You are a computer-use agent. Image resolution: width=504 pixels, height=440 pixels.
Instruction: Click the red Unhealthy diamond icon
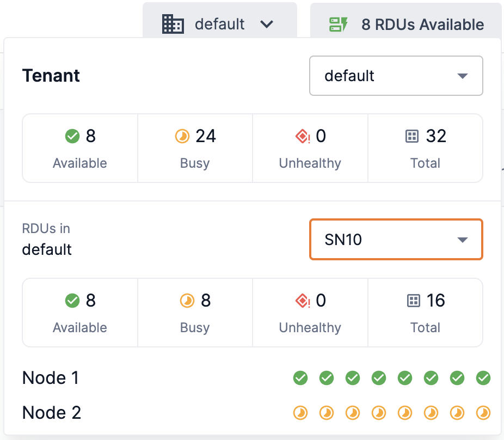[x=303, y=137]
